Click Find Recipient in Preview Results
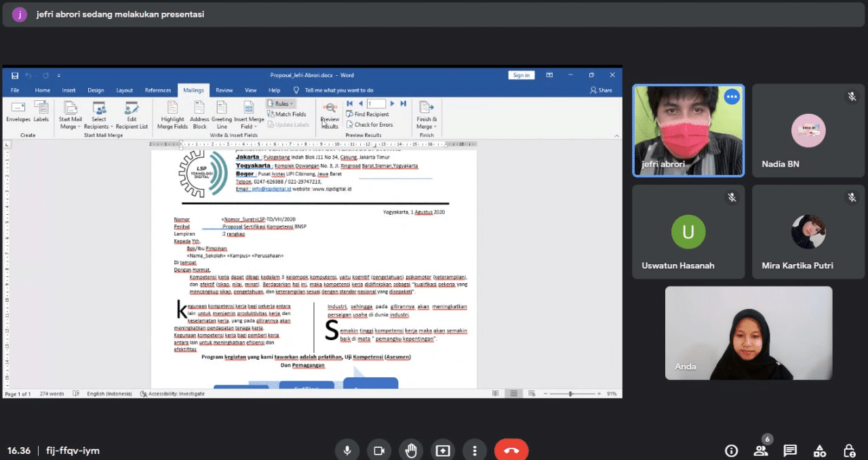The width and height of the screenshot is (868, 460). (x=368, y=114)
